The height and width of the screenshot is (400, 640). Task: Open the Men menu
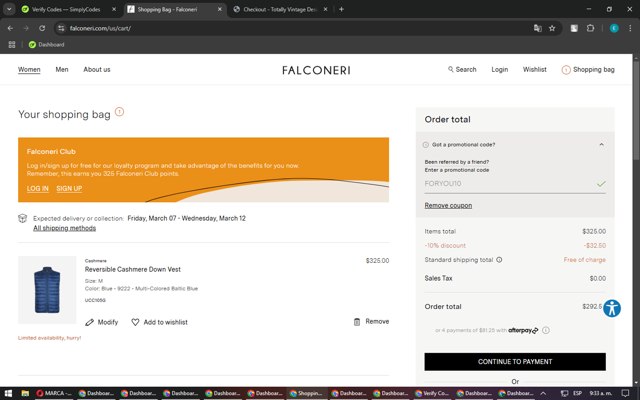tap(62, 69)
